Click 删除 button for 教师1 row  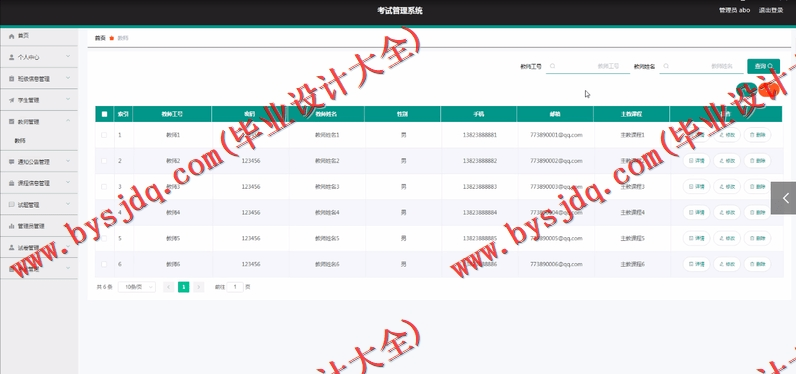coord(757,135)
